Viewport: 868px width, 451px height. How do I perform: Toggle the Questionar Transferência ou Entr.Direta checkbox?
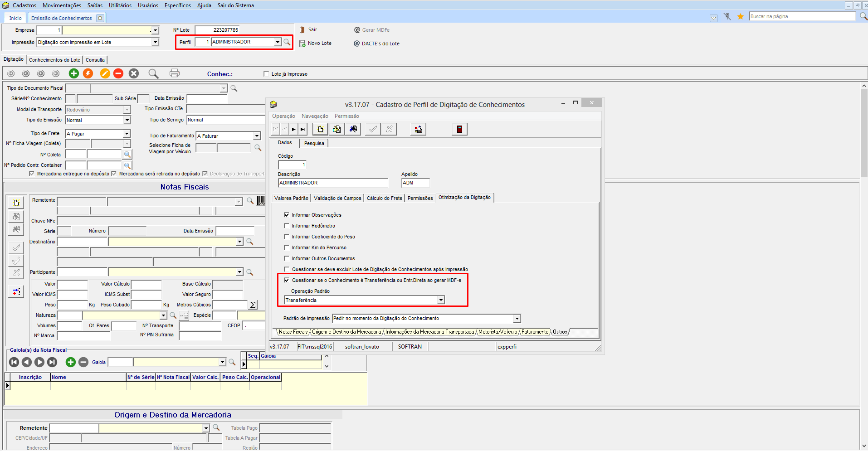coord(287,280)
